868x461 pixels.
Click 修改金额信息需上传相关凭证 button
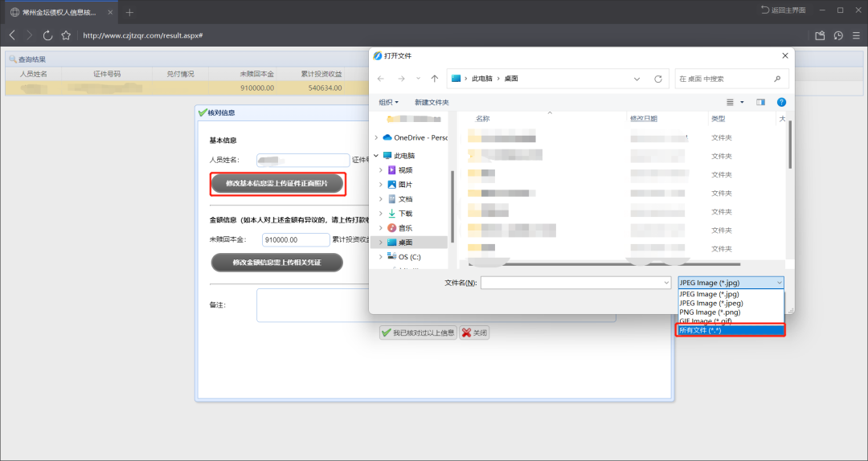[277, 263]
